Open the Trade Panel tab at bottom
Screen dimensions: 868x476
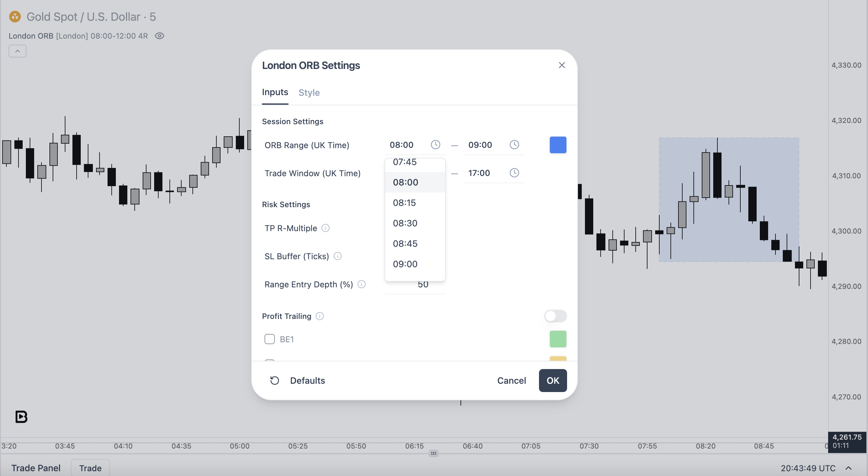36,468
